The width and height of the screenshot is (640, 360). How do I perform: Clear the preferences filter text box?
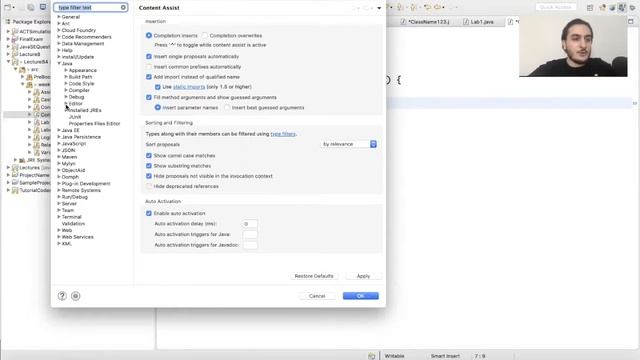[123, 7]
